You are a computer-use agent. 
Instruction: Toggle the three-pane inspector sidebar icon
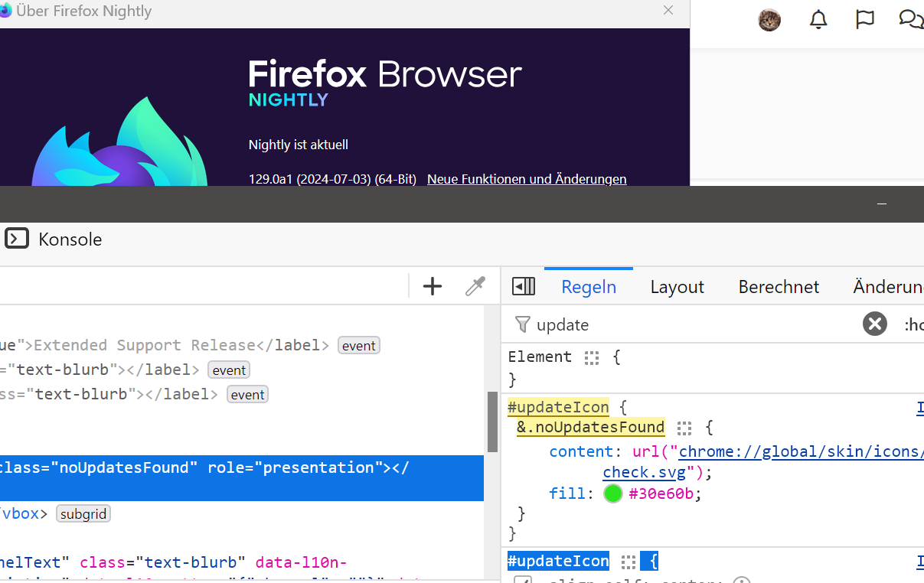[x=524, y=286]
